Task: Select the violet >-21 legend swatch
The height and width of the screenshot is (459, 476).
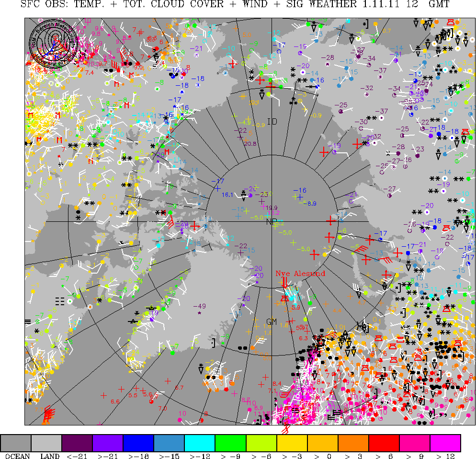Action: tap(108, 443)
